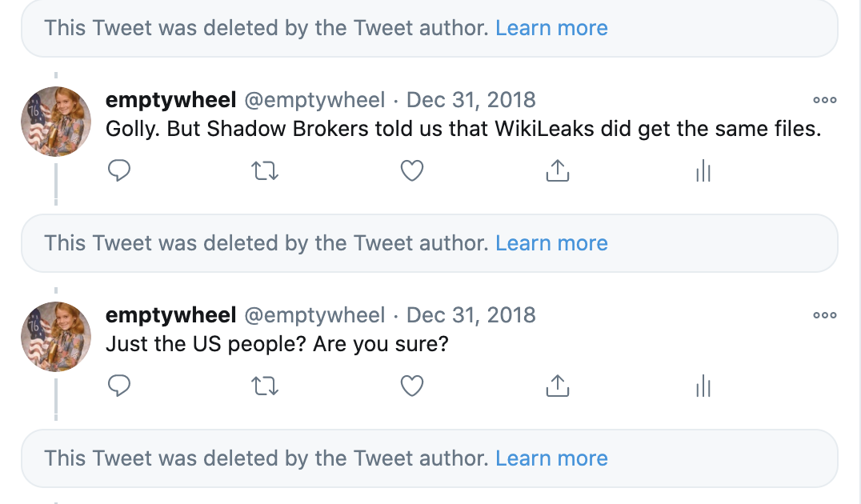View analytics for Shadow Brokers tweet

tap(703, 170)
